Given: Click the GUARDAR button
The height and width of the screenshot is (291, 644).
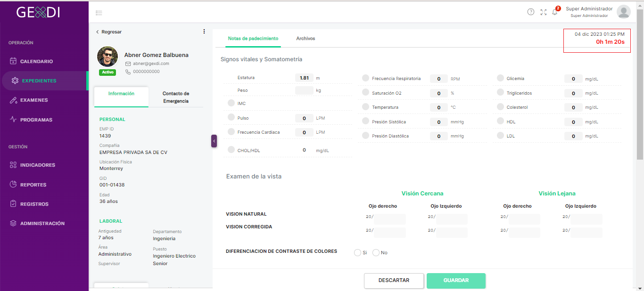Looking at the screenshot, I should click(x=456, y=281).
